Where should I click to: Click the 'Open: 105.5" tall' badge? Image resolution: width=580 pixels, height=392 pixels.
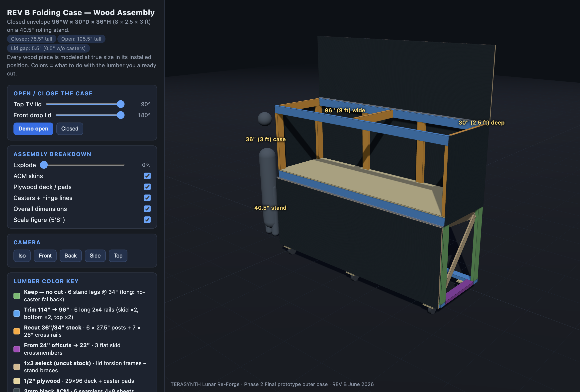(81, 39)
